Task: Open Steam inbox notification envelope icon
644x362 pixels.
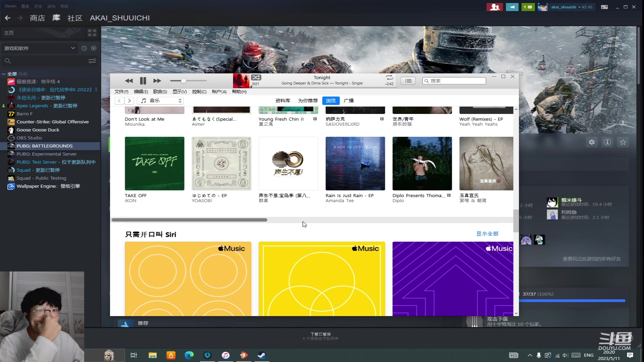Action: (528, 7)
